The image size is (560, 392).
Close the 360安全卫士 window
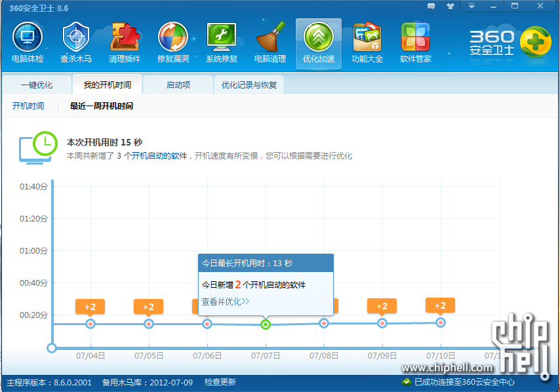click(x=540, y=6)
